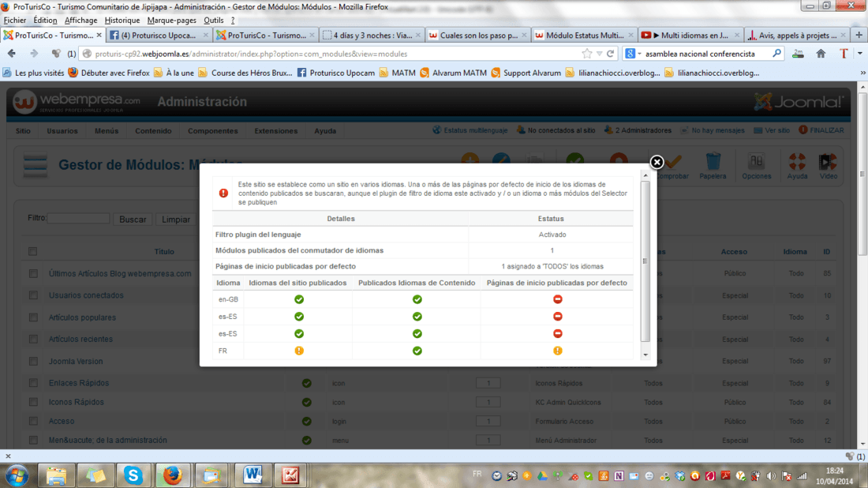Image resolution: width=868 pixels, height=488 pixels.
Task: Open the Marque-pages Firefox menu
Action: click(x=171, y=21)
